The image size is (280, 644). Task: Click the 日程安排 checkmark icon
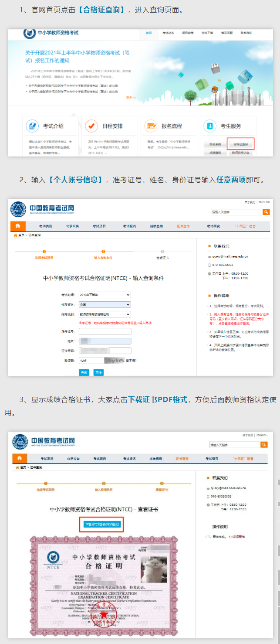pyautogui.click(x=91, y=126)
